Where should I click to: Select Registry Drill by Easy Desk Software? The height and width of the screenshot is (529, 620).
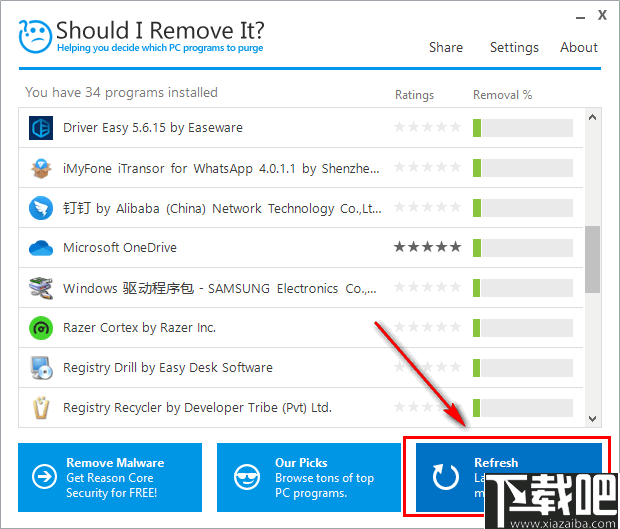pyautogui.click(x=301, y=368)
